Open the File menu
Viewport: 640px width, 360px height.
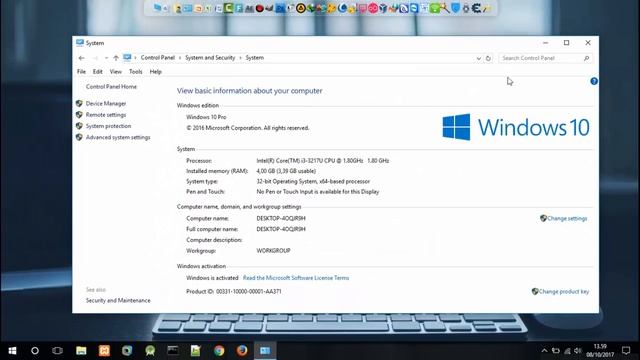pos(81,71)
